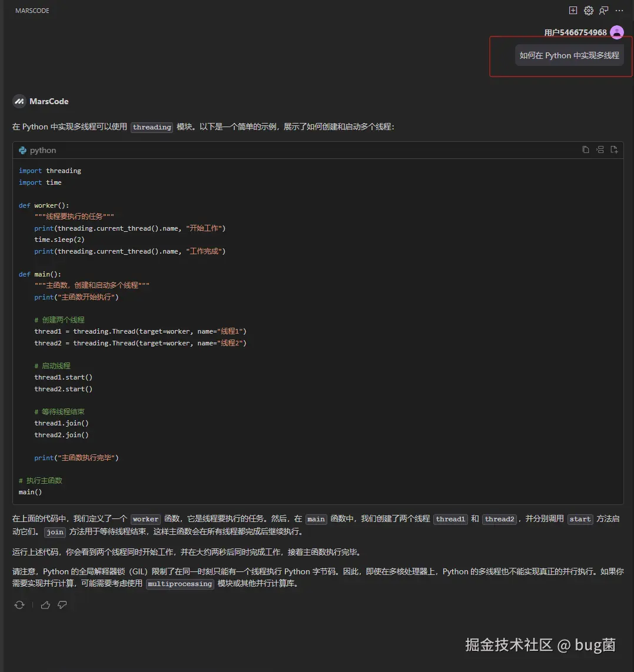Click the username 用户5466754968
This screenshot has width=634, height=672.
tap(575, 32)
